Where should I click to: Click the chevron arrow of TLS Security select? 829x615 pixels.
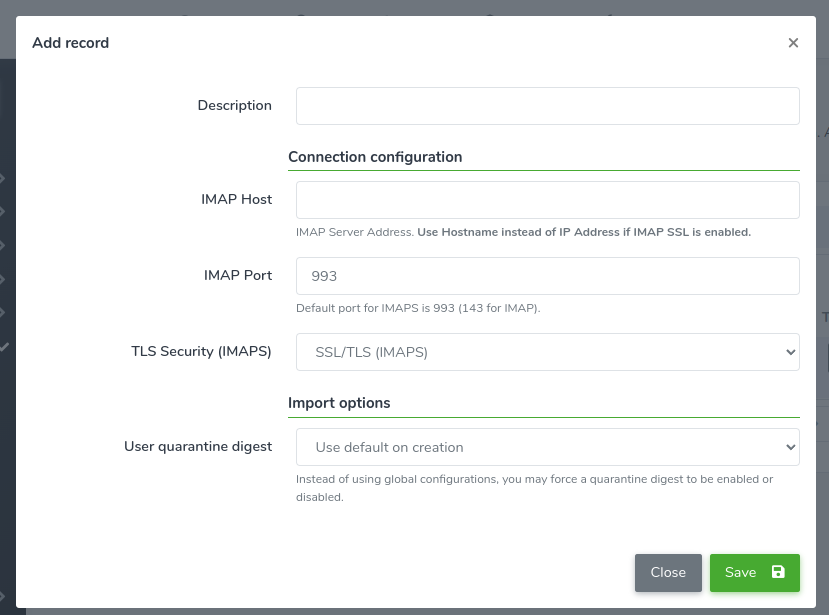(790, 352)
